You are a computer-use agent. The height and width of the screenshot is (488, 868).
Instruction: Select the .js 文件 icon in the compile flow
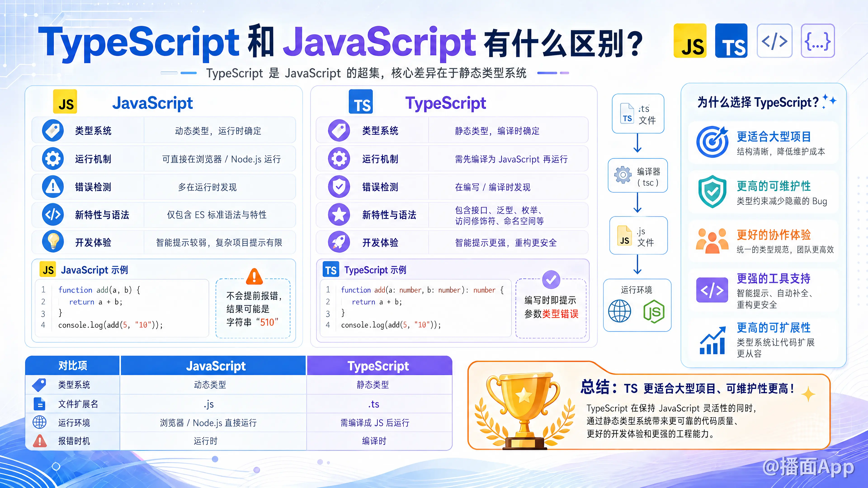[625, 235]
